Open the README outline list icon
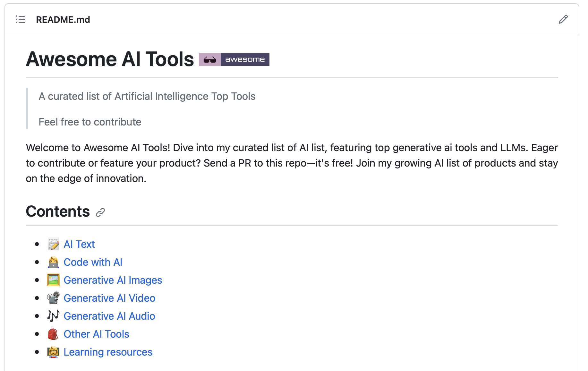Screen dimensions: 588x371 (x=21, y=20)
